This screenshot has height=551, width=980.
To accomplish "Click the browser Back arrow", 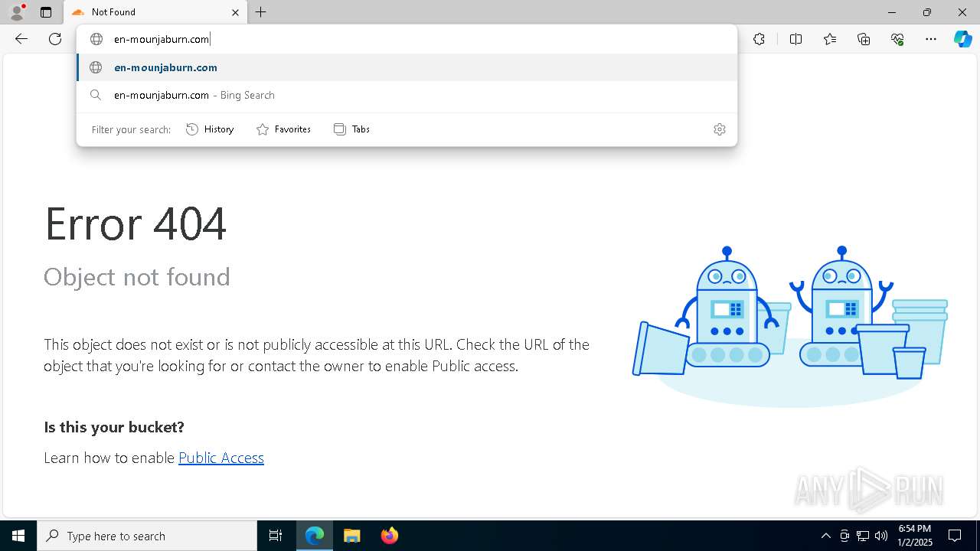I will click(x=21, y=39).
